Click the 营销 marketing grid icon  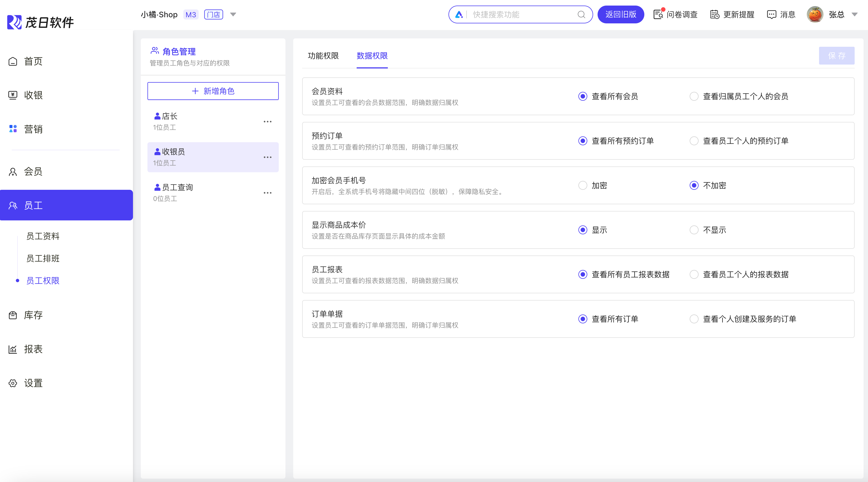[13, 129]
